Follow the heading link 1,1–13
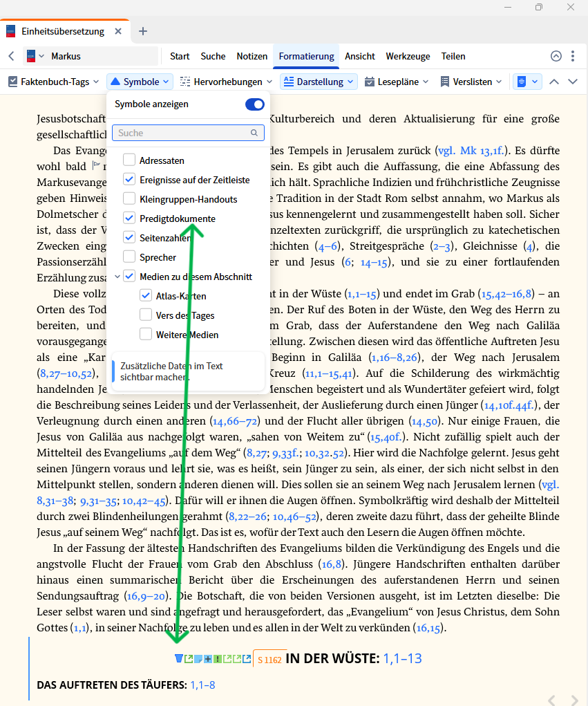 402,659
